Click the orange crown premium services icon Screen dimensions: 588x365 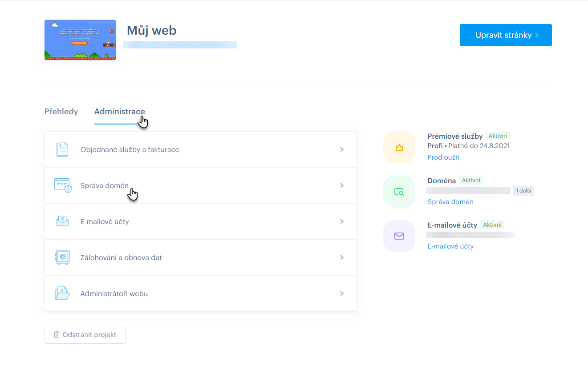[399, 147]
